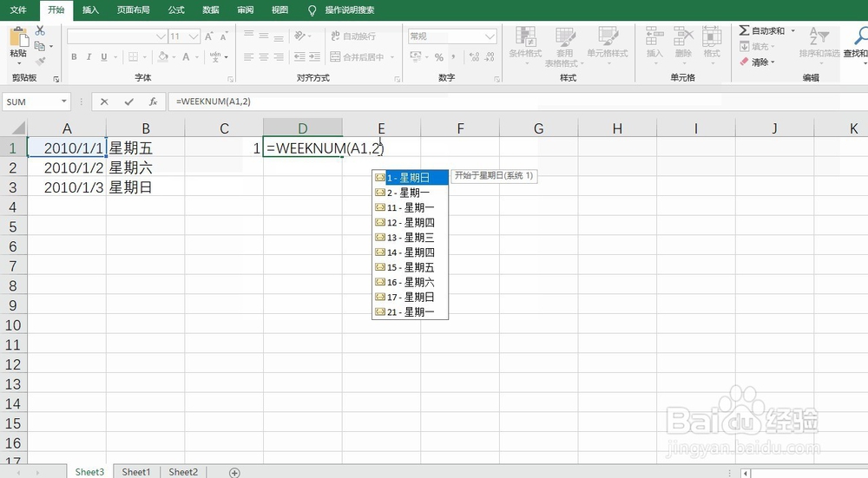Image resolution: width=868 pixels, height=478 pixels.
Task: Click the align left icon
Action: pos(249,56)
